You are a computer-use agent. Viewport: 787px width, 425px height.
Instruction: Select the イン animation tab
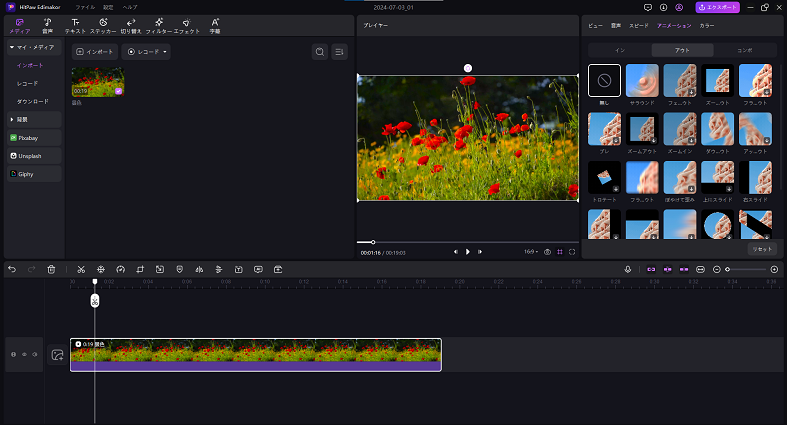tap(620, 50)
